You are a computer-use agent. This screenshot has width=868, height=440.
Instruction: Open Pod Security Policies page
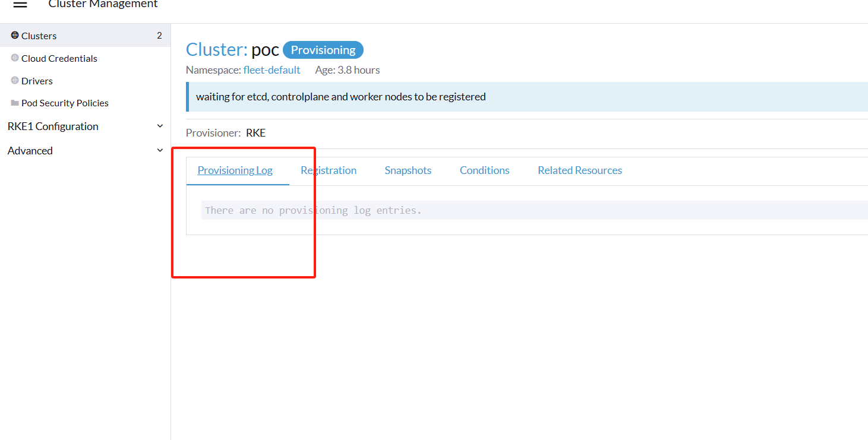click(x=65, y=103)
